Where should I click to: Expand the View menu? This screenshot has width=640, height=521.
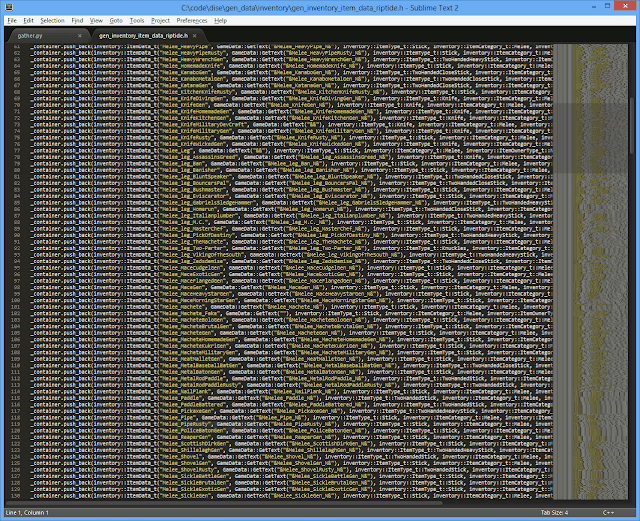click(96, 20)
